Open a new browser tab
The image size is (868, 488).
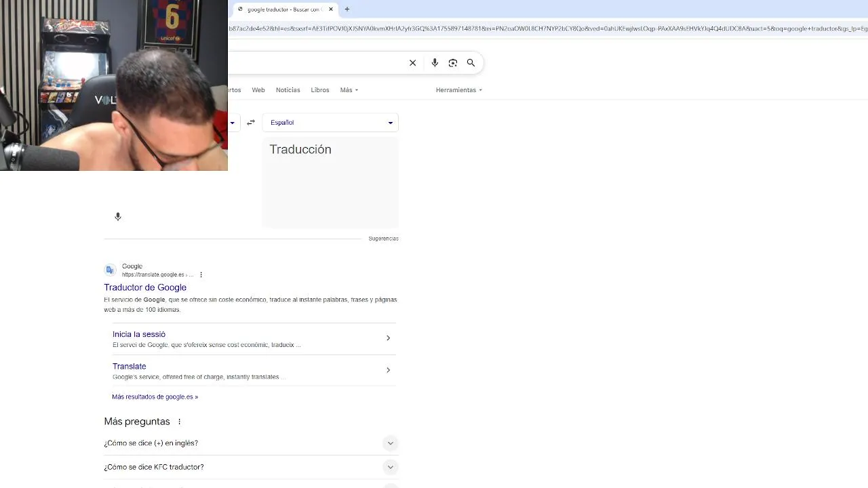point(347,9)
